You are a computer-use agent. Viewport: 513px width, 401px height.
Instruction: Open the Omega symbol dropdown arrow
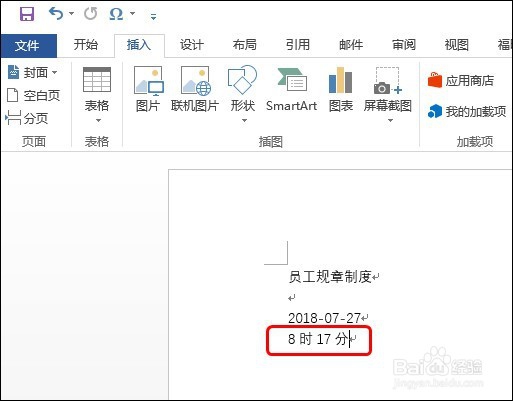[x=132, y=14]
